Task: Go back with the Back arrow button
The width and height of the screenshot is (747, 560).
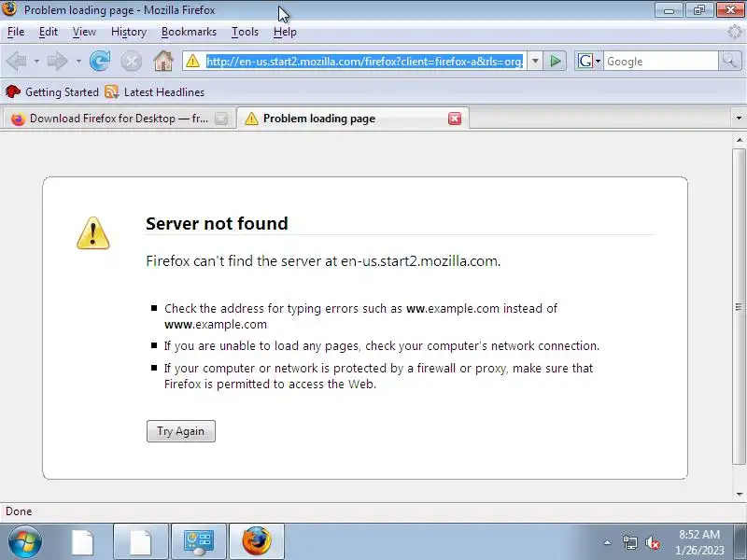Action: tap(17, 61)
